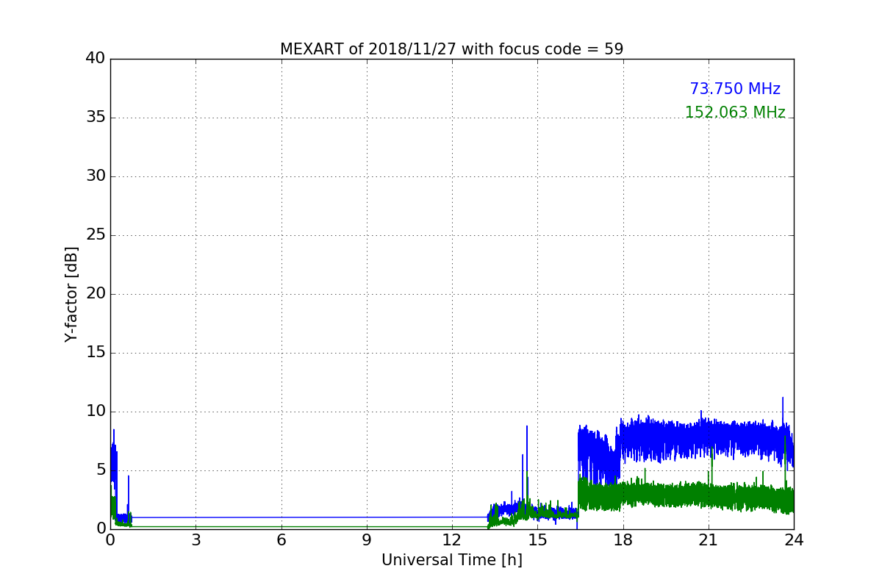Select the blue '73.750 MHz' legend label
882x588 pixels.
pos(735,89)
